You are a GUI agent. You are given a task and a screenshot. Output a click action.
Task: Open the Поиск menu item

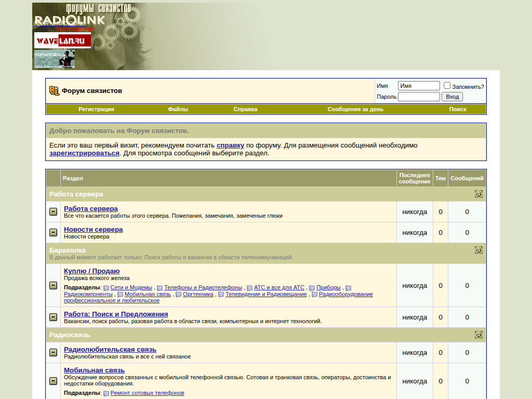coord(458,109)
